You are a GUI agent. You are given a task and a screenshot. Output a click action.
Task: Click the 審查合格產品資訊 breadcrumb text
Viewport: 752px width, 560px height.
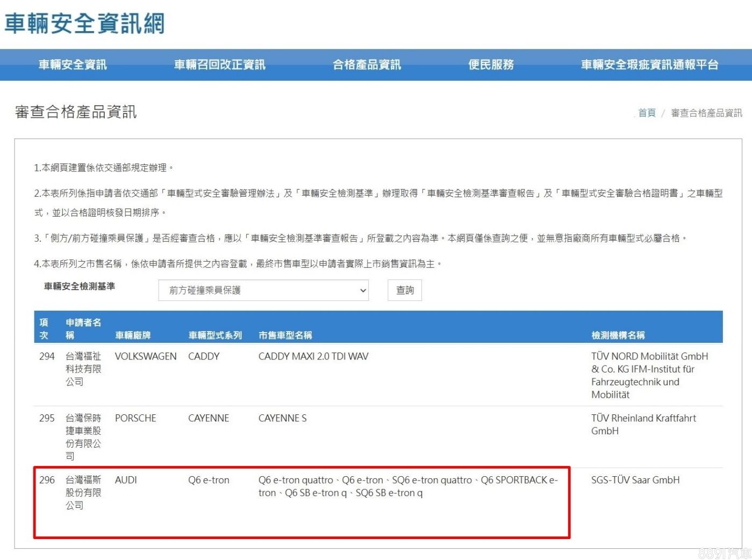(x=706, y=113)
